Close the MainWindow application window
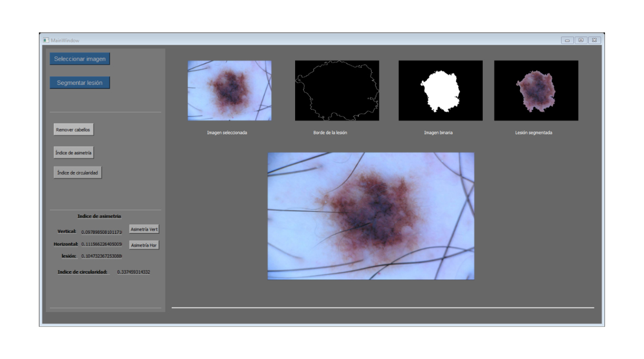 594,40
